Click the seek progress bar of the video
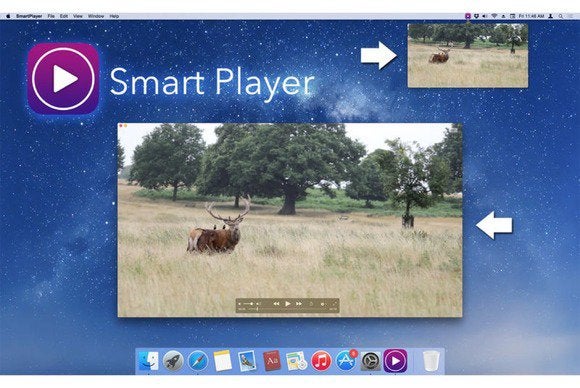 point(288,309)
